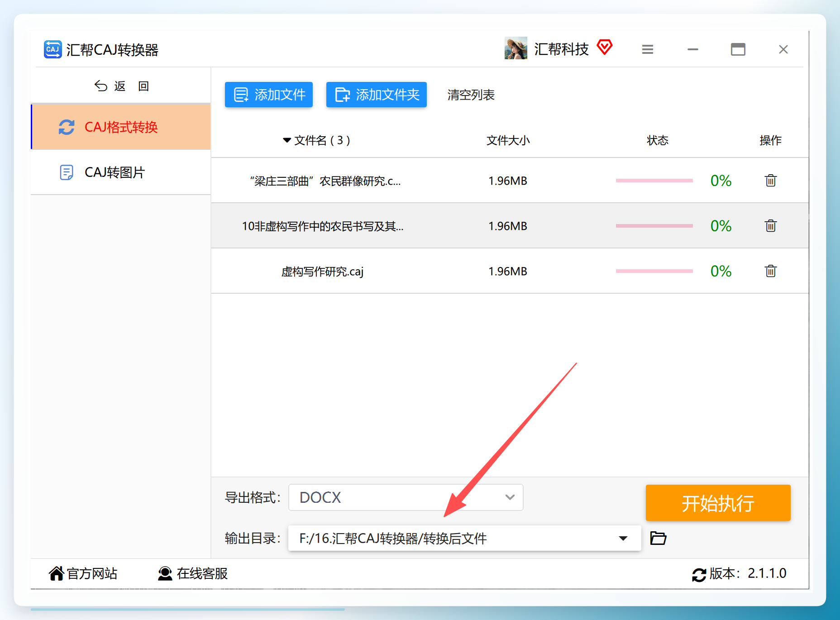This screenshot has height=620, width=840.
Task: Click the 文件大小 column header
Action: coord(508,140)
